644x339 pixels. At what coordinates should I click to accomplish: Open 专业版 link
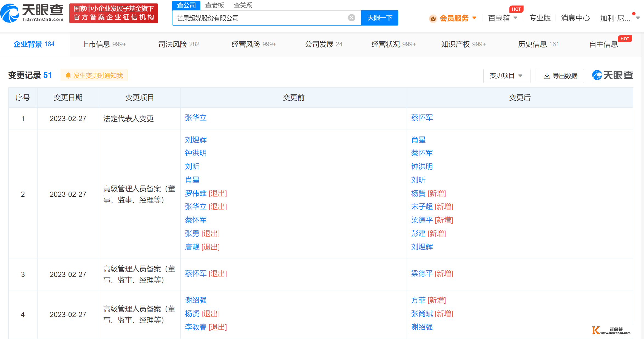(x=540, y=18)
